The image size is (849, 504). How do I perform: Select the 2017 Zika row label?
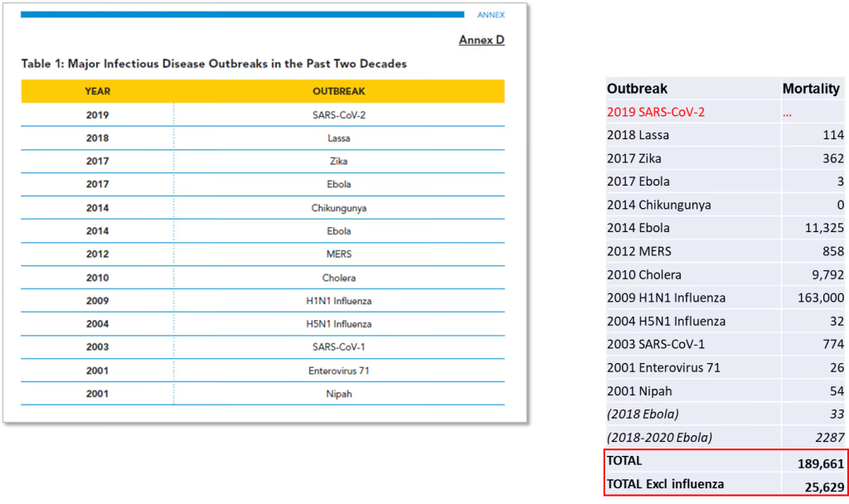tap(634, 158)
